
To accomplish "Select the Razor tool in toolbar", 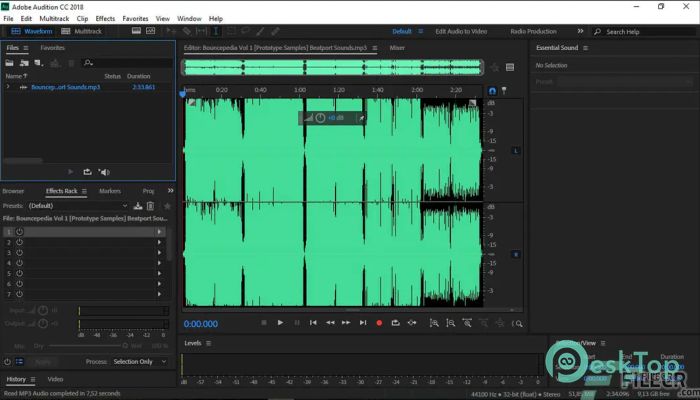I will point(187,31).
